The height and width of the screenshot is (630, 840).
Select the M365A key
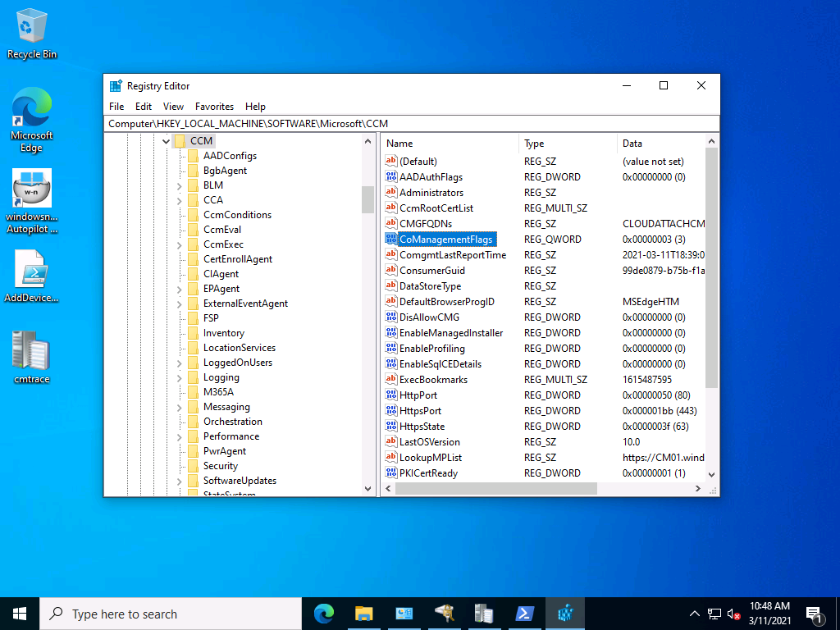pyautogui.click(x=218, y=392)
